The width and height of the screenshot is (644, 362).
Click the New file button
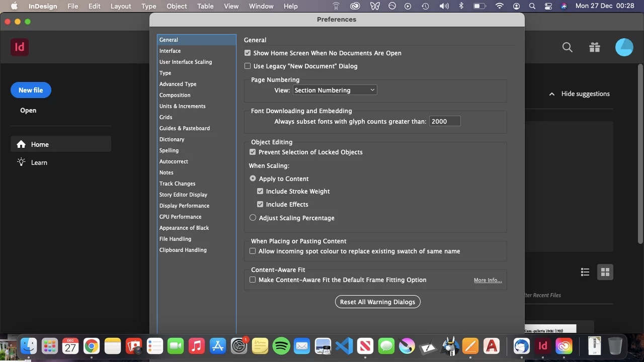point(31,90)
